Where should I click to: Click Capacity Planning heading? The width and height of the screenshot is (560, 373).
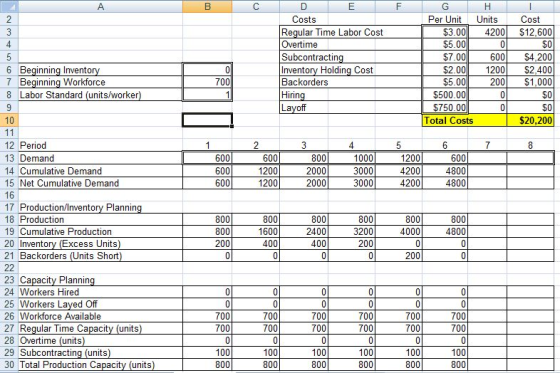57,280
